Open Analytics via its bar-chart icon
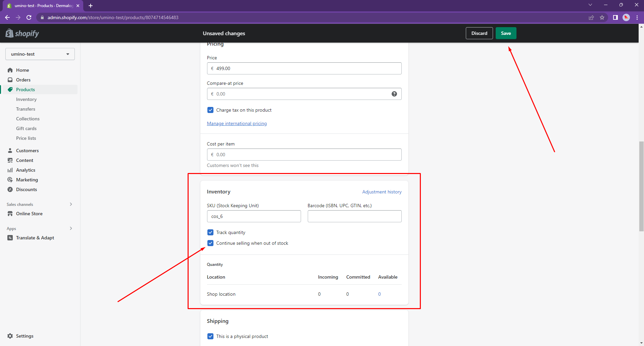644x346 pixels. pyautogui.click(x=10, y=170)
